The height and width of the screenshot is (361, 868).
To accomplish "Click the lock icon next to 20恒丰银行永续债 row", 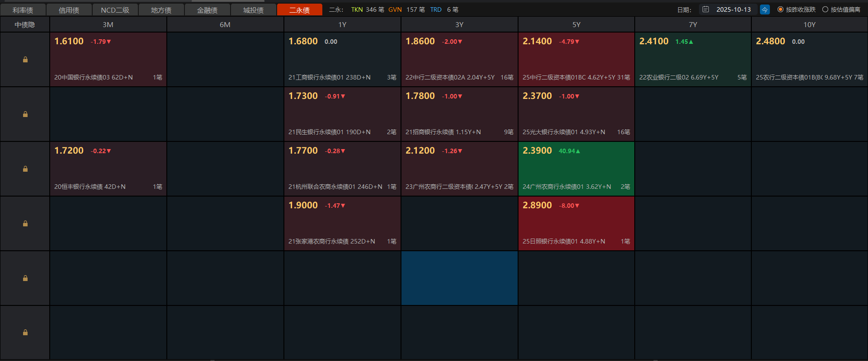I will pyautogui.click(x=25, y=169).
